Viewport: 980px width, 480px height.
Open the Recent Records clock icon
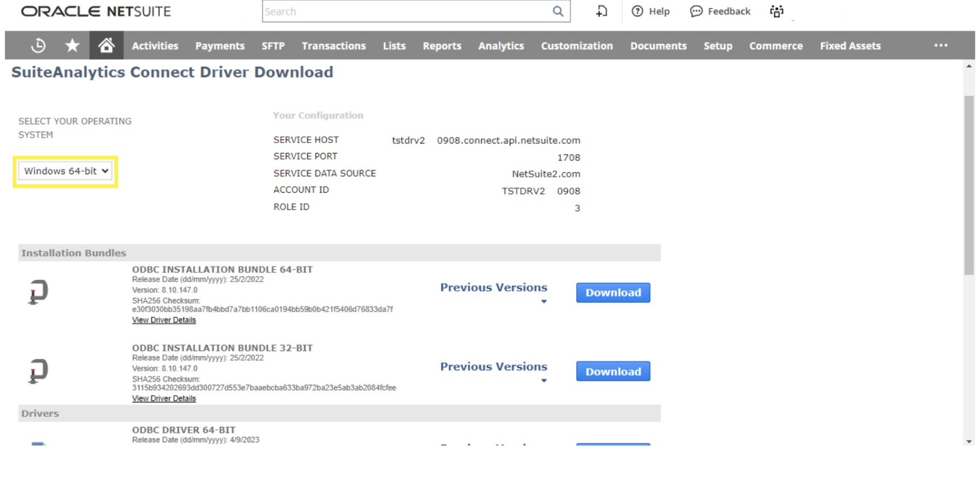point(38,45)
